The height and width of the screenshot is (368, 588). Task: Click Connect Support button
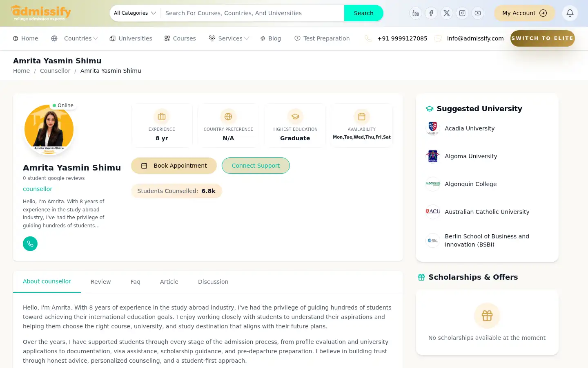256,166
